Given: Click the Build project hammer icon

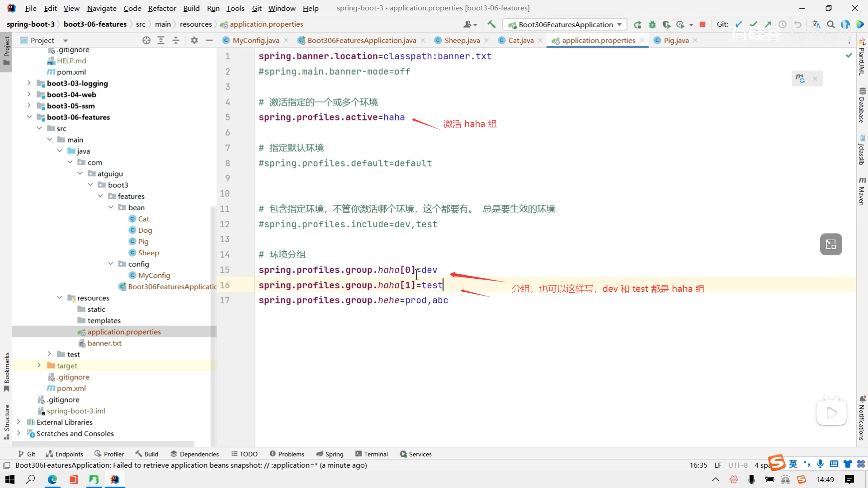Looking at the screenshot, I should tap(491, 24).
